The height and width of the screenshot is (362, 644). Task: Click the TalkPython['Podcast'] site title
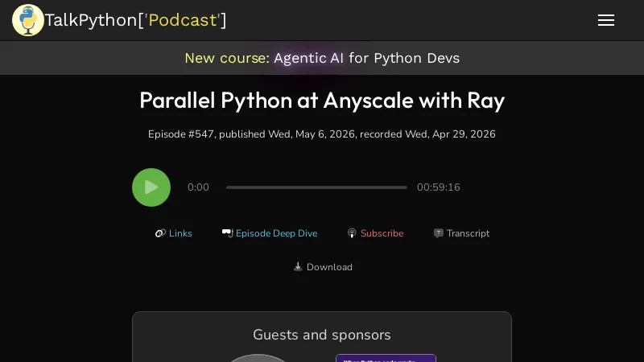click(x=135, y=20)
